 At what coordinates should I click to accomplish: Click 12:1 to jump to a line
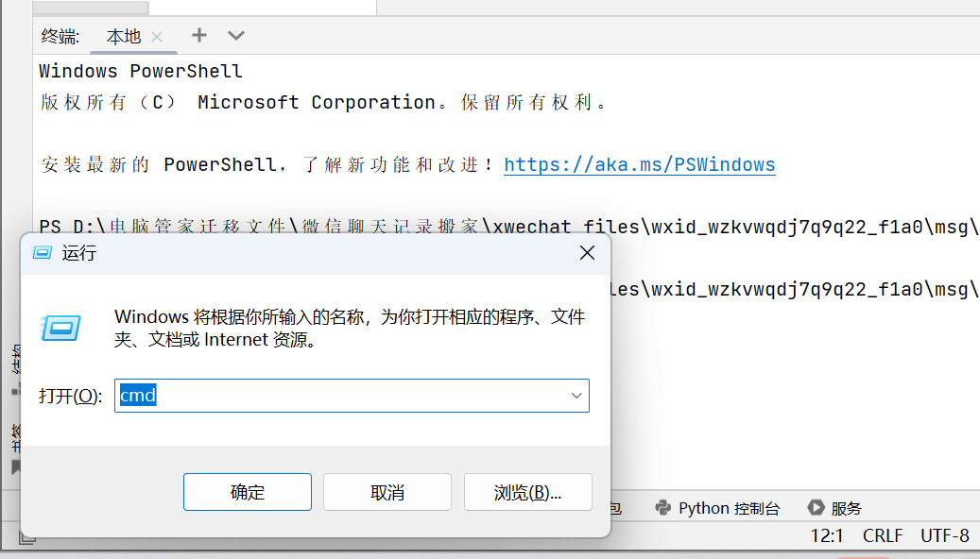[x=827, y=535]
